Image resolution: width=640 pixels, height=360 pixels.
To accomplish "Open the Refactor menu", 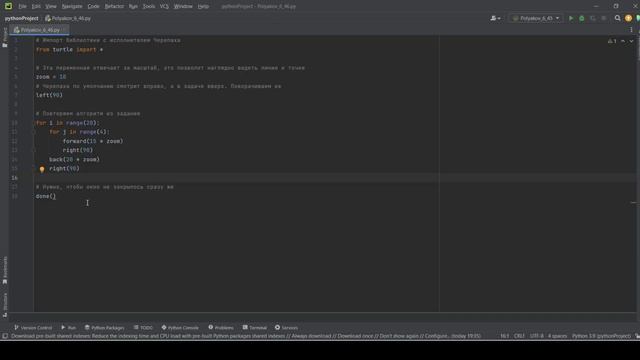I will tap(114, 6).
